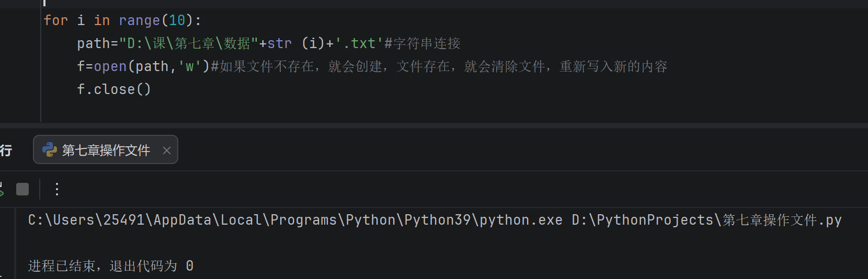Click the for keyword in loop
Viewport: 868px width, 279px height.
click(56, 20)
